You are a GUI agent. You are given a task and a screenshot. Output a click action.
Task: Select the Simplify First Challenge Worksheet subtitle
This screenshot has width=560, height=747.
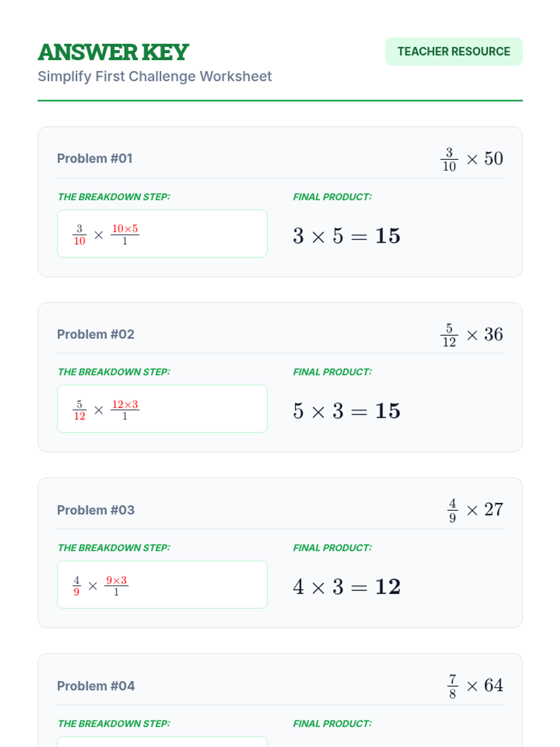(x=154, y=76)
